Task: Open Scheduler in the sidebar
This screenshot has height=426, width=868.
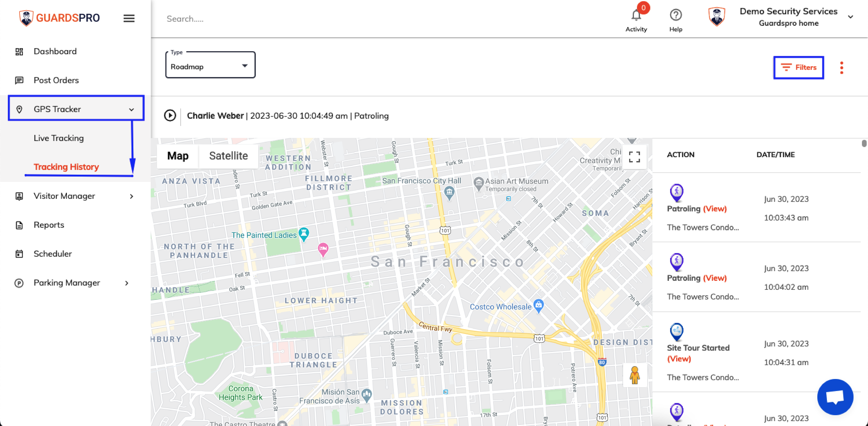Action: pyautogui.click(x=53, y=254)
